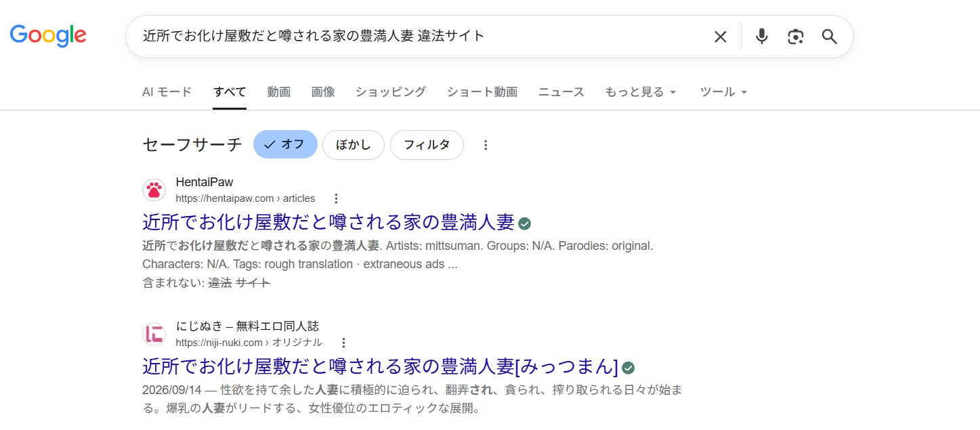980x430 pixels.
Task: Open the ショート動画 results tab
Action: (482, 92)
